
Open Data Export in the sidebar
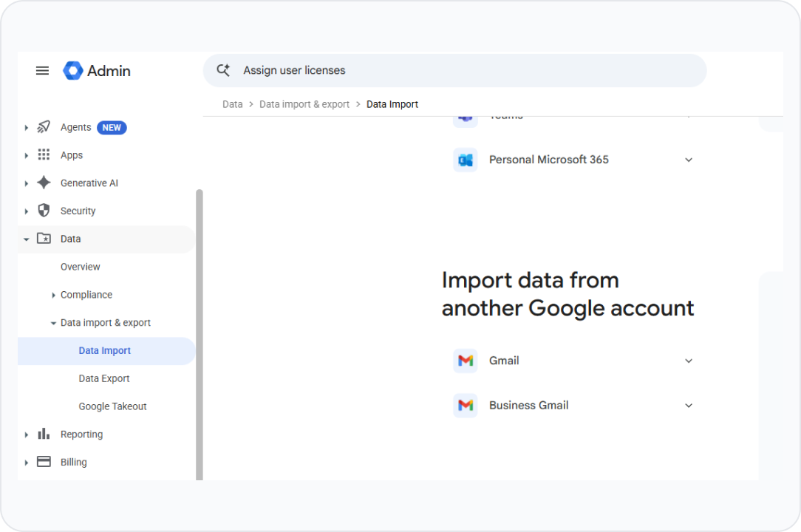[x=103, y=378]
